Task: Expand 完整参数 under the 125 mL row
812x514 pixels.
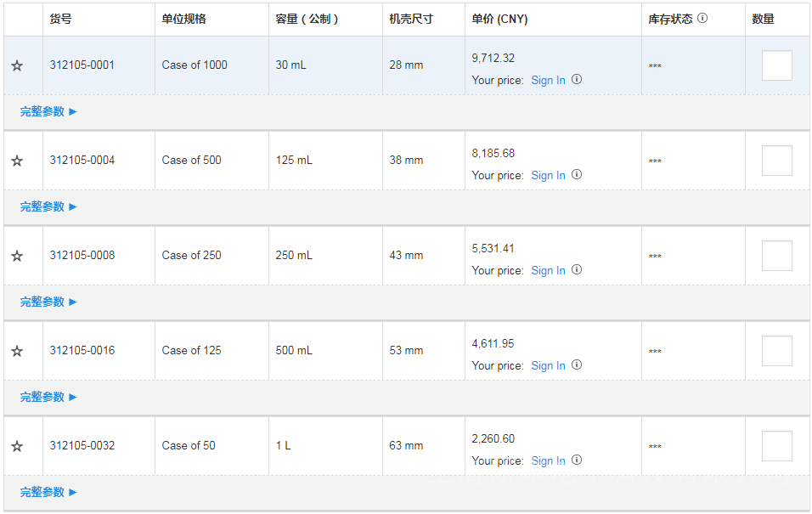Action: click(x=48, y=206)
